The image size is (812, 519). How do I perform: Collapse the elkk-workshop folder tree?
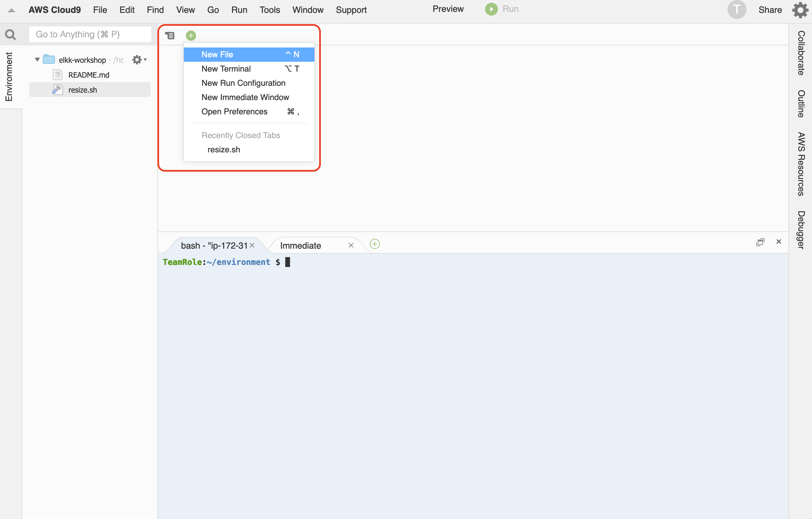pos(37,60)
